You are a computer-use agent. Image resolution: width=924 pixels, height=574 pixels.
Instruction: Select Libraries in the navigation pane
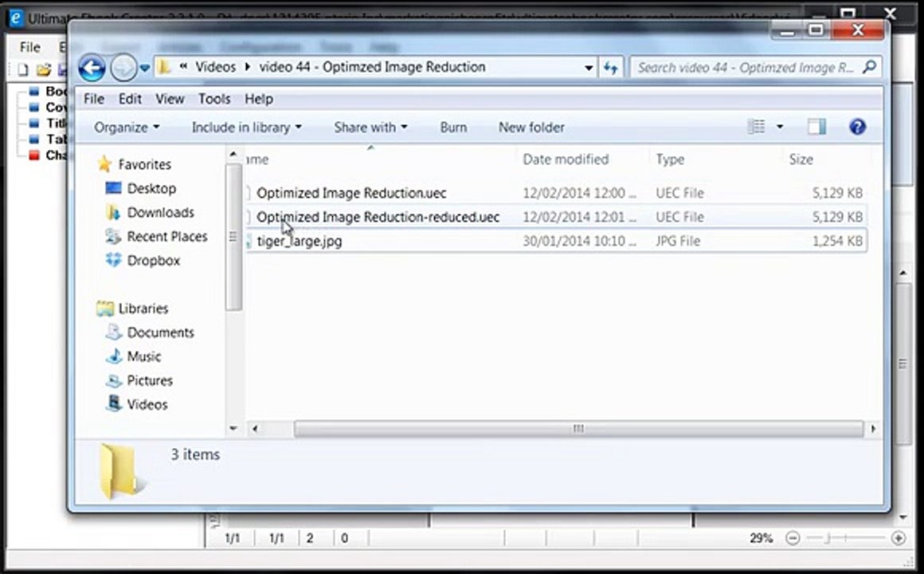tap(143, 309)
